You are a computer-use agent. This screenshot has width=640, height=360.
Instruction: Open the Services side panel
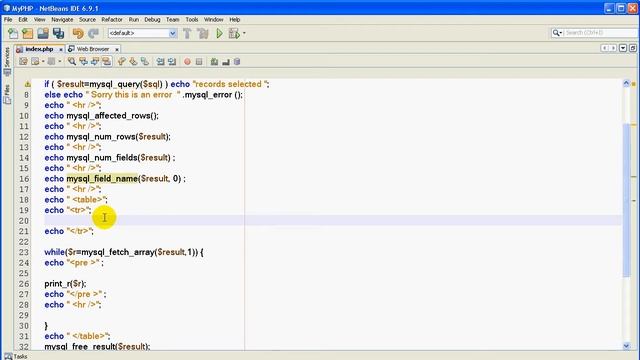click(x=7, y=61)
